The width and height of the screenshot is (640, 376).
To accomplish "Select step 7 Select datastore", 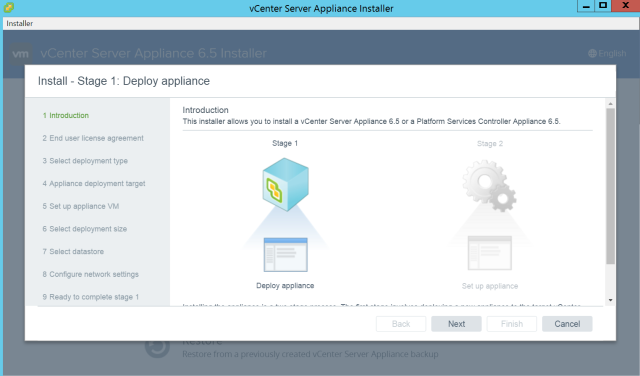I will pyautogui.click(x=73, y=251).
